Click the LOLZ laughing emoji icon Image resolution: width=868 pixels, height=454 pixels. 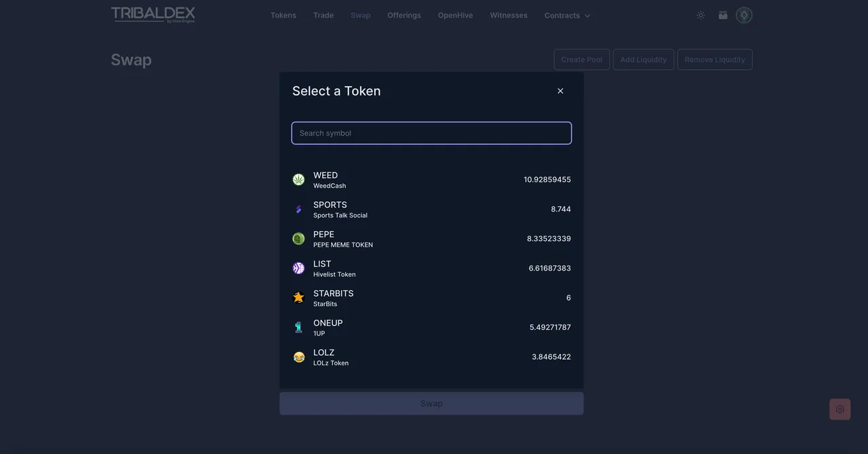tap(298, 357)
